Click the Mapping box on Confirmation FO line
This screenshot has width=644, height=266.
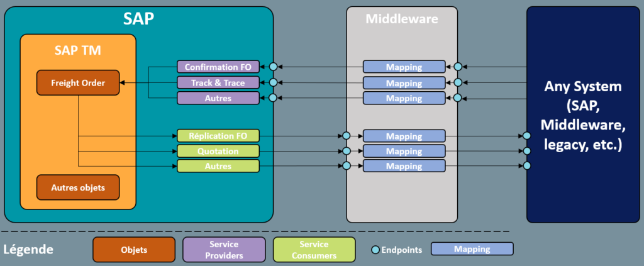point(404,67)
